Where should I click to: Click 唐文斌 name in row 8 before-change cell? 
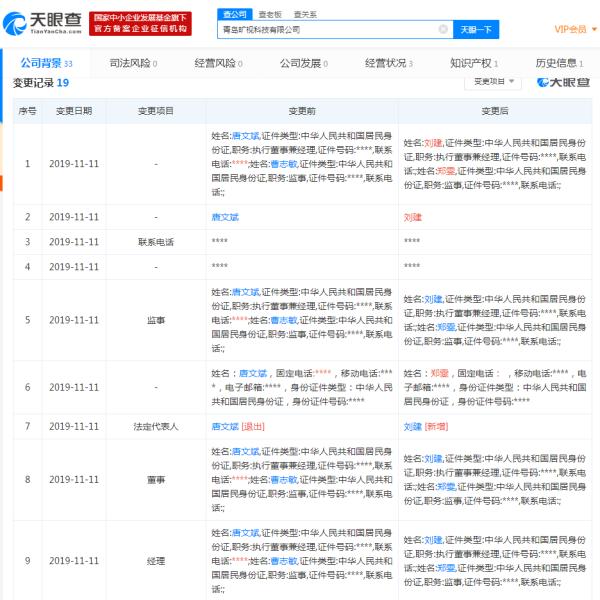[246, 452]
